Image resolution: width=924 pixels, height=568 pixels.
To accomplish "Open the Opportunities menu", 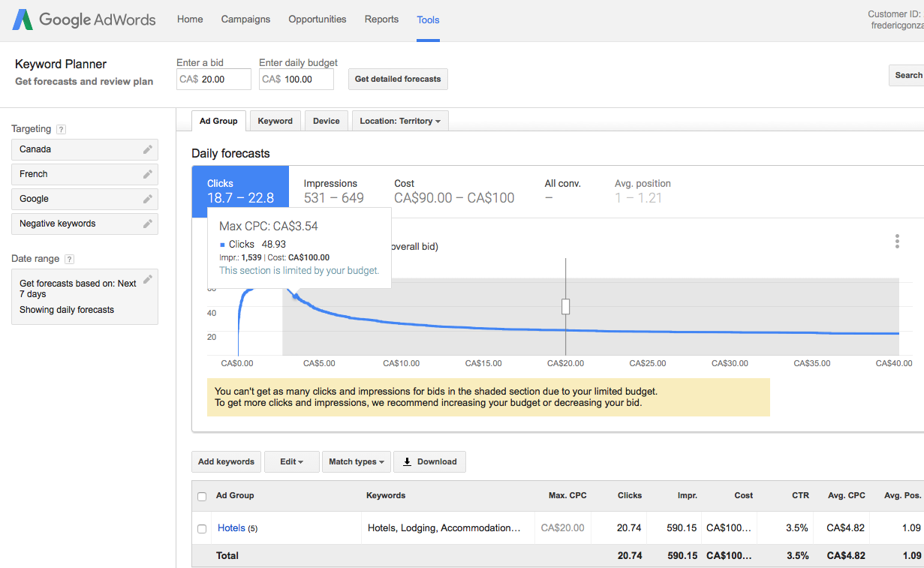I will 318,20.
